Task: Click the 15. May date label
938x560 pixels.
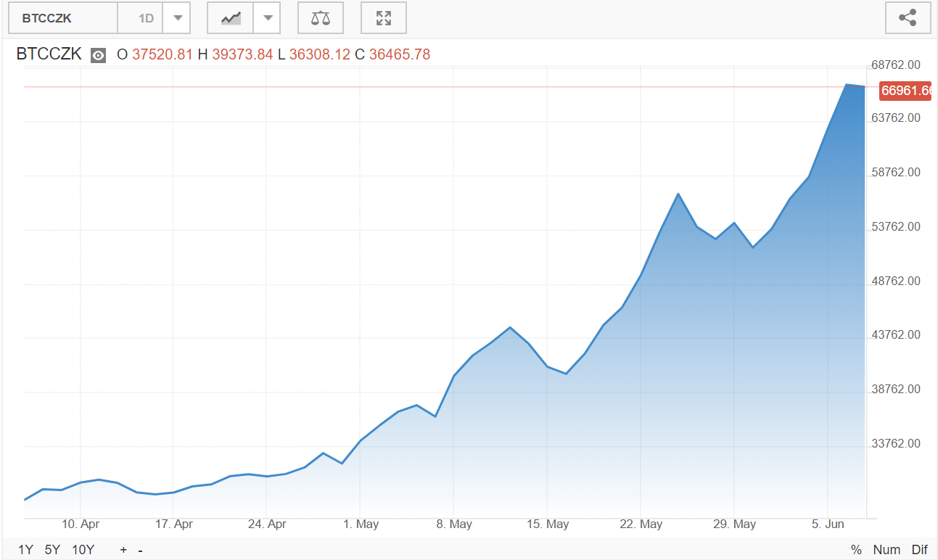Action: tap(547, 524)
